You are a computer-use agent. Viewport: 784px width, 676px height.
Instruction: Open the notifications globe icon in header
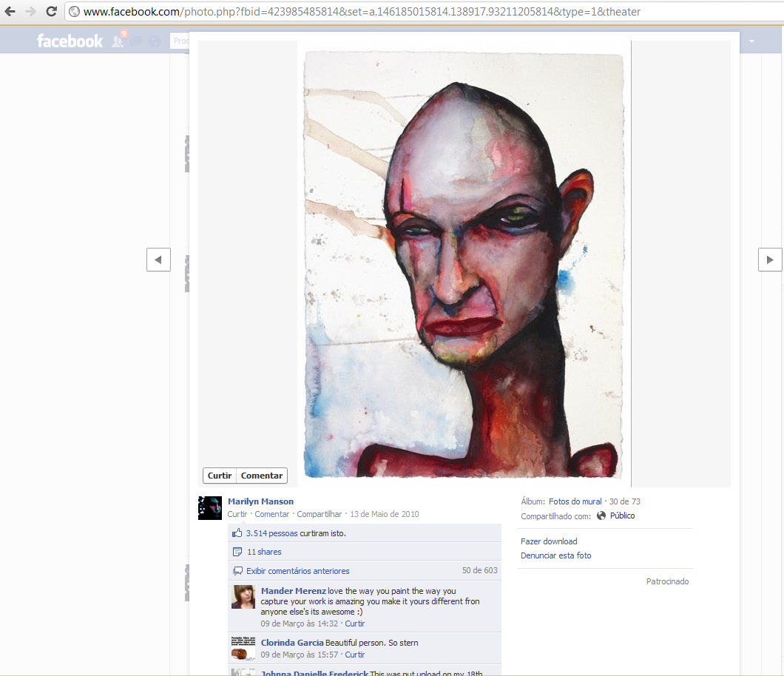coord(155,41)
